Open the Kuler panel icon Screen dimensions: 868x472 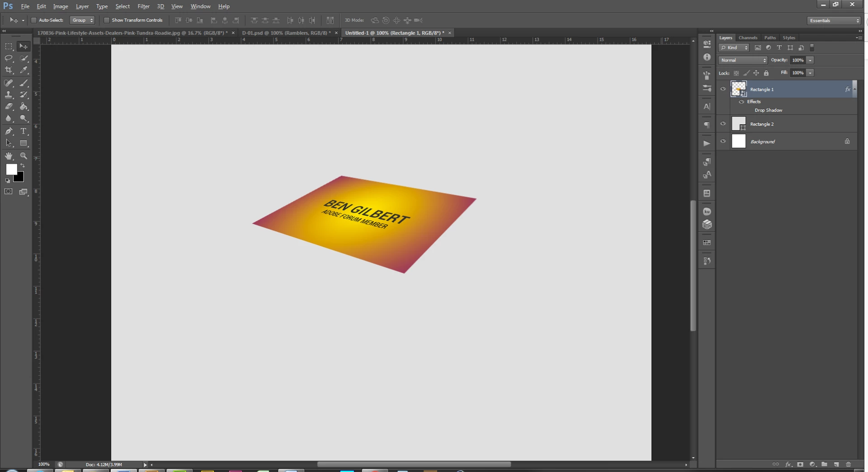click(707, 212)
